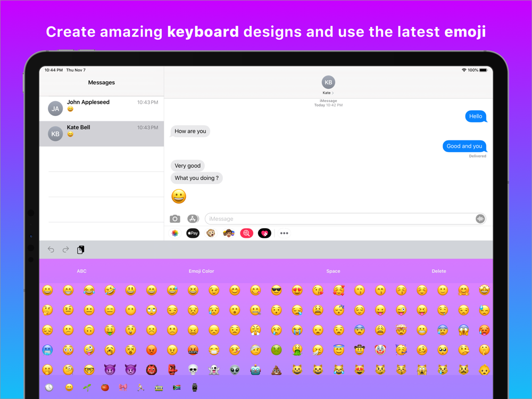The image size is (532, 399).
Task: Insert the blue cold face emoji
Action: pos(47,350)
